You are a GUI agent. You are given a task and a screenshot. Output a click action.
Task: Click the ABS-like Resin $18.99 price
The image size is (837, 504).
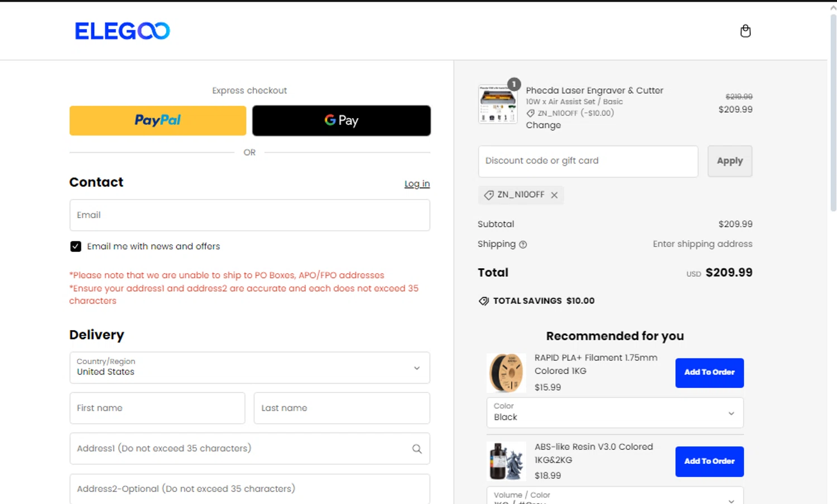[547, 476]
